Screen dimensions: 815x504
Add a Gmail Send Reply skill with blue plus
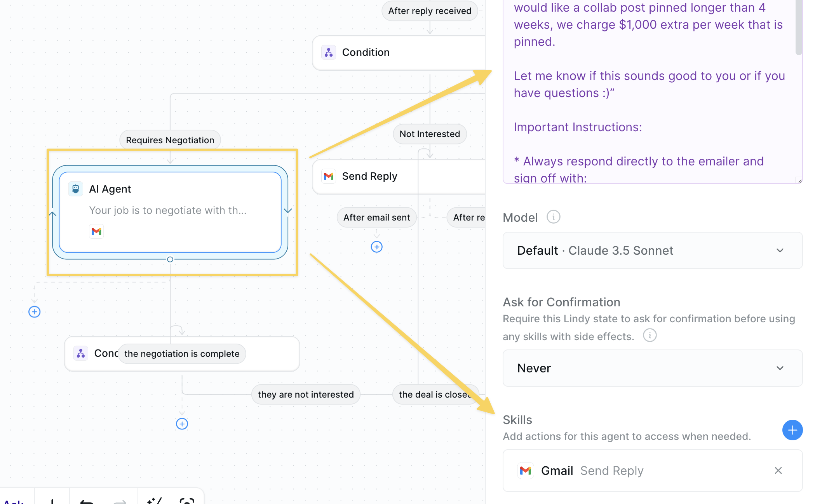pyautogui.click(x=792, y=430)
